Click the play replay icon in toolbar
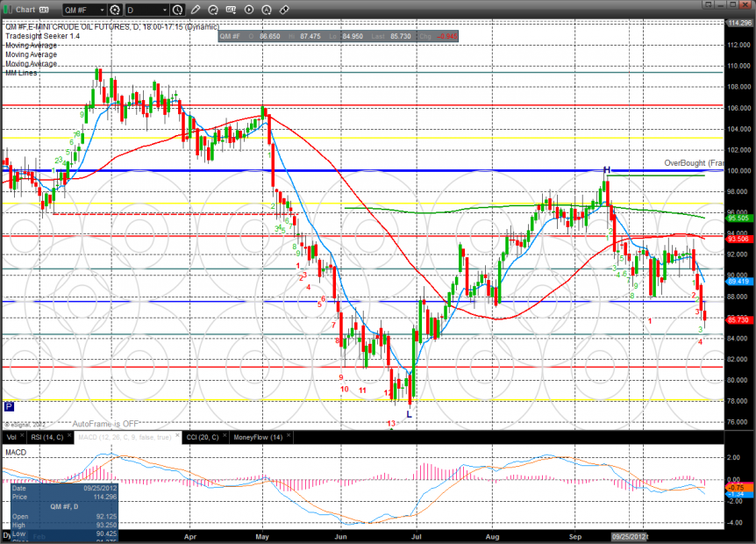This screenshot has height=544, width=756. click(x=249, y=10)
